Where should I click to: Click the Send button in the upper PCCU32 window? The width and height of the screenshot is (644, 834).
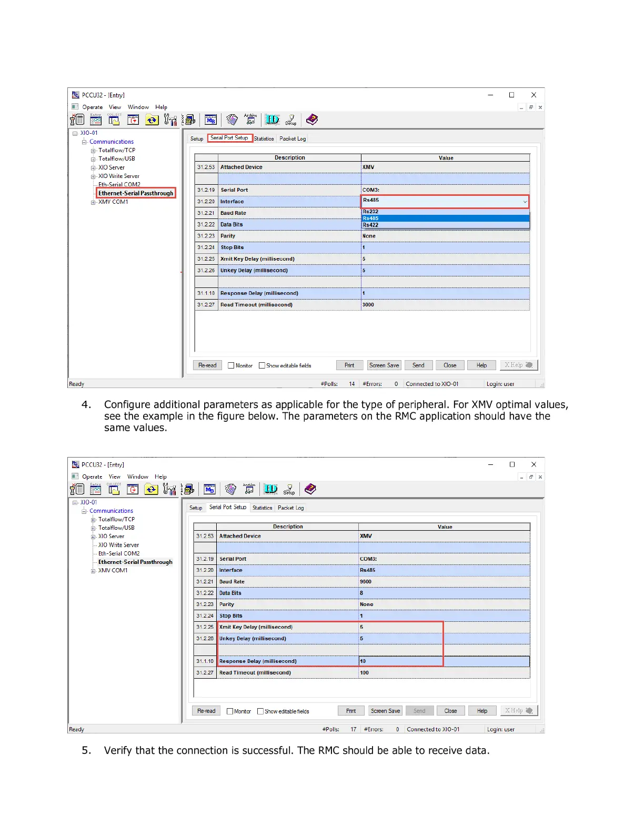tap(418, 365)
